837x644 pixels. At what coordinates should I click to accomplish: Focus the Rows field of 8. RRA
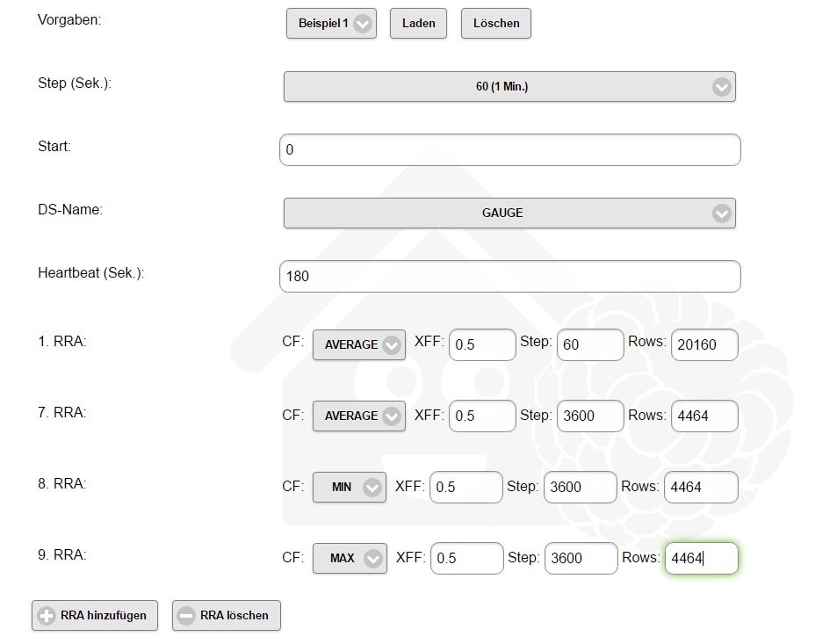(x=701, y=488)
